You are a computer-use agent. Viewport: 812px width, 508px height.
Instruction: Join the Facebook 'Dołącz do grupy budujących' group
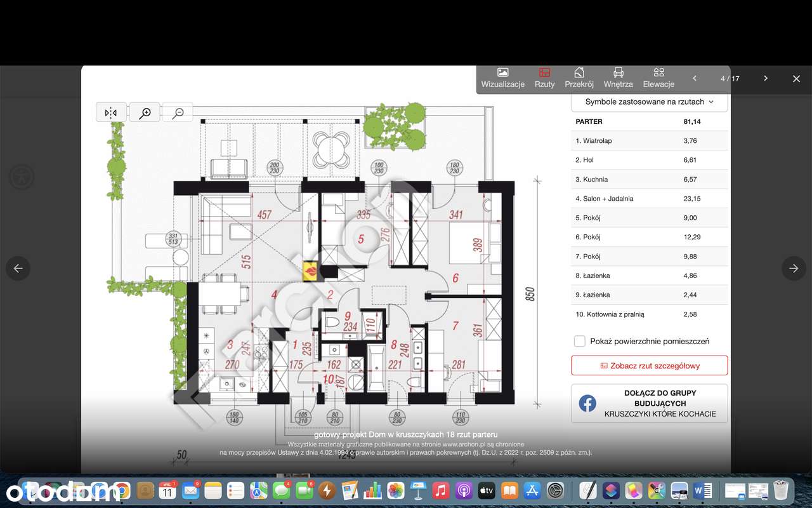click(649, 403)
